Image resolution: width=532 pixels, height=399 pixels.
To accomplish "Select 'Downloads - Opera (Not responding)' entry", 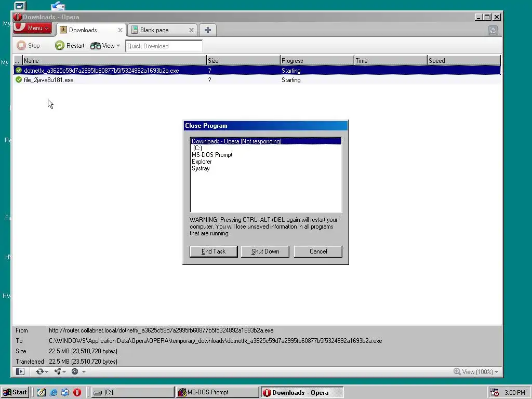I will [266, 141].
